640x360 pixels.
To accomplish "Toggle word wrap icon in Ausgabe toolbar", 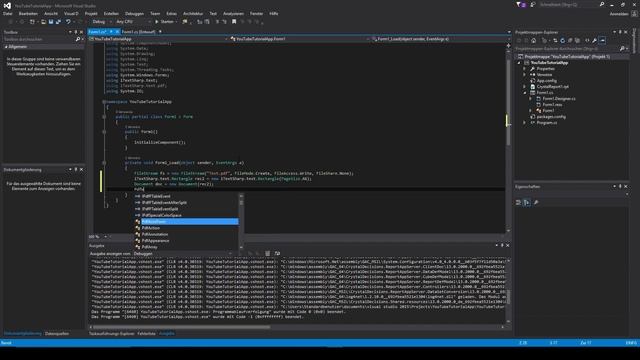I will (277, 253).
